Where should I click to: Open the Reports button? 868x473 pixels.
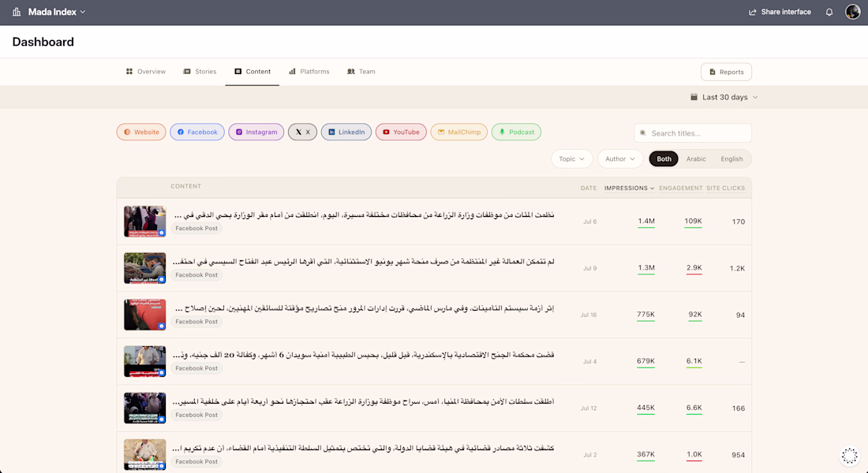[726, 72]
